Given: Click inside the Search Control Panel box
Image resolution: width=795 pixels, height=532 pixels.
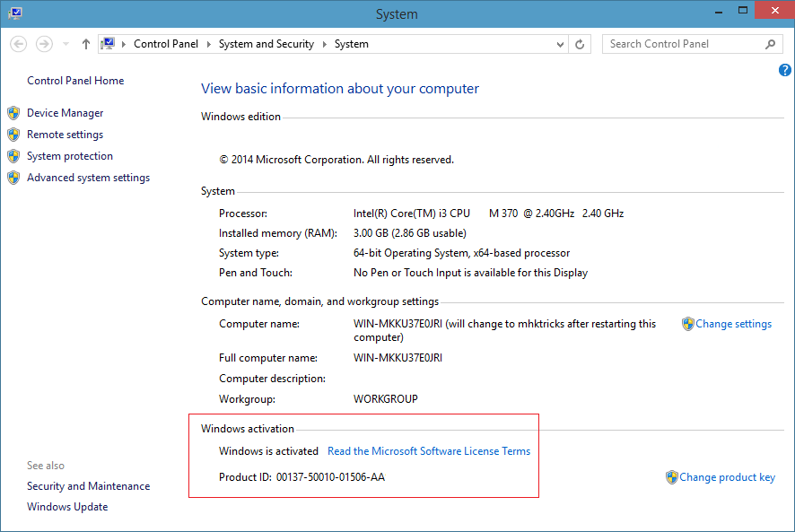Looking at the screenshot, I should point(682,43).
